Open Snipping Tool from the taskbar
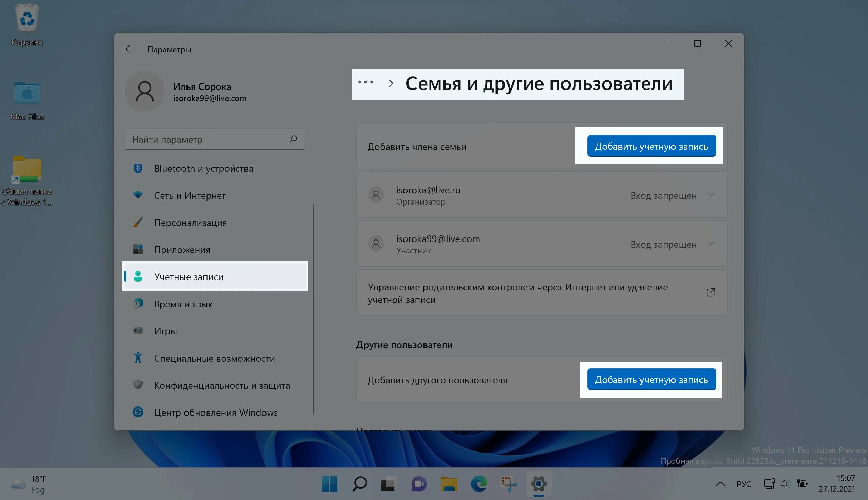The width and height of the screenshot is (868, 500). point(509,484)
